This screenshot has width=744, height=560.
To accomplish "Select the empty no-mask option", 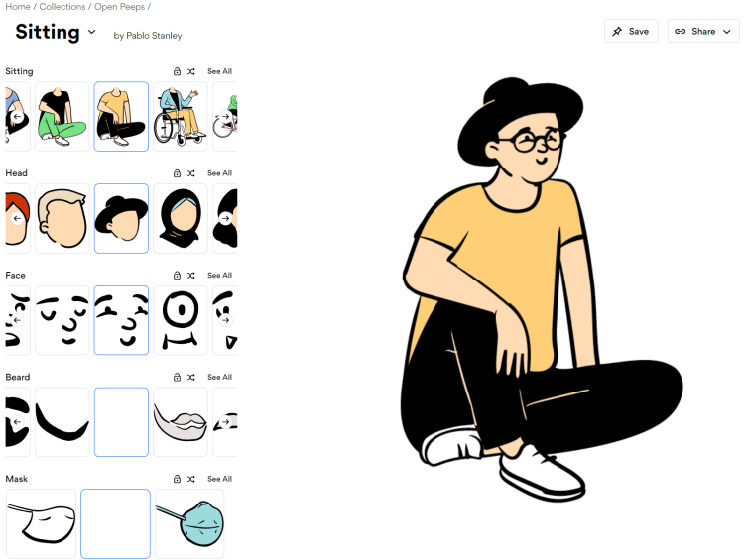I will (x=115, y=524).
